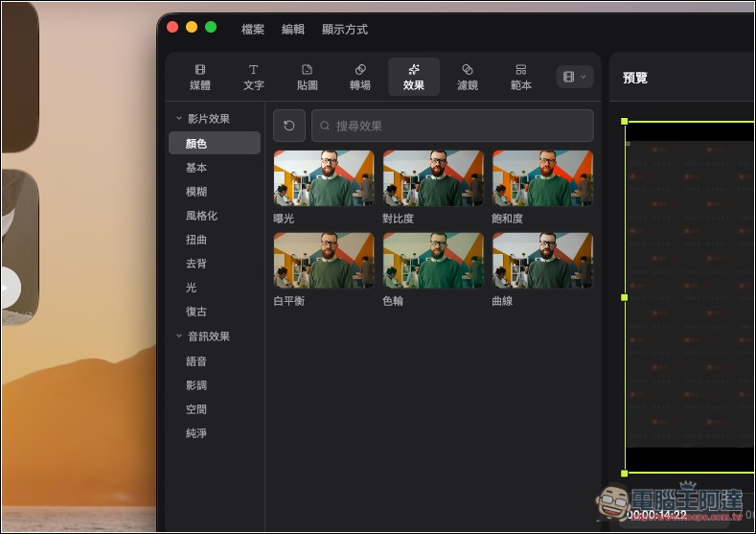The image size is (756, 534).
Task: Click the bottom-left preview frame handle
Action: 625,474
